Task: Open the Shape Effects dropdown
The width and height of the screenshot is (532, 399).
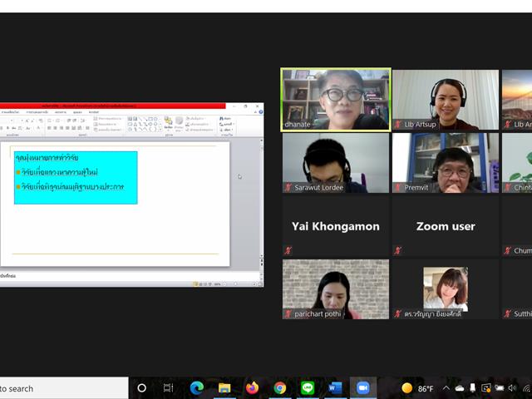Action: [x=200, y=130]
